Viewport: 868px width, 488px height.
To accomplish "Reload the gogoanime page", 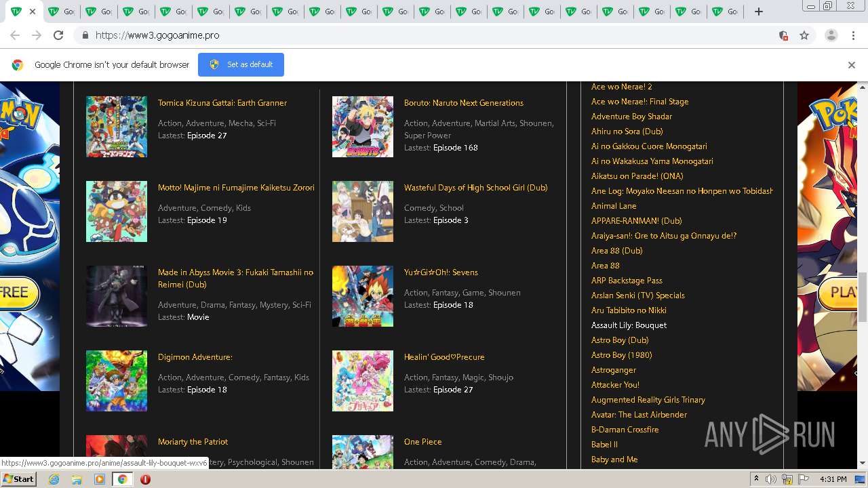I will tap(58, 35).
